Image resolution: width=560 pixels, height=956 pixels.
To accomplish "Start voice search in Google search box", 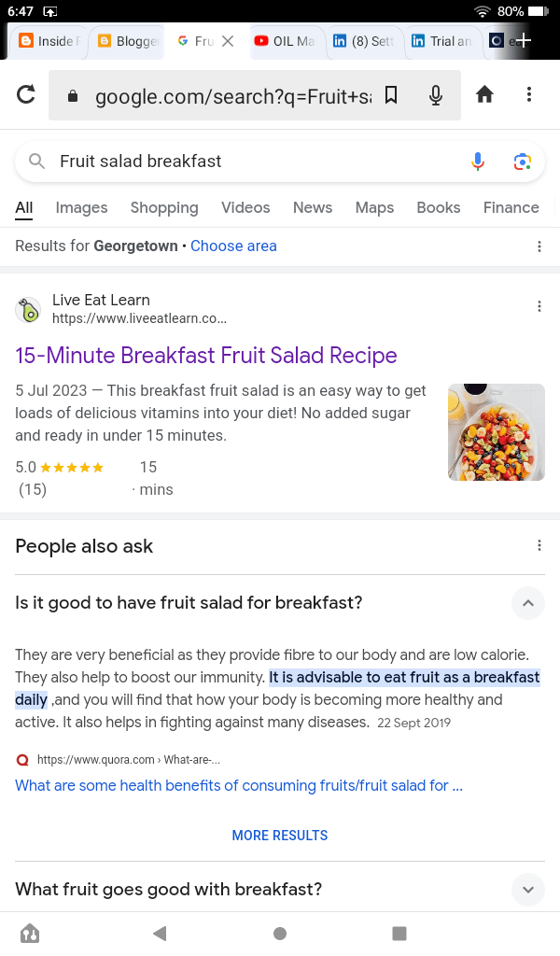I will point(478,162).
